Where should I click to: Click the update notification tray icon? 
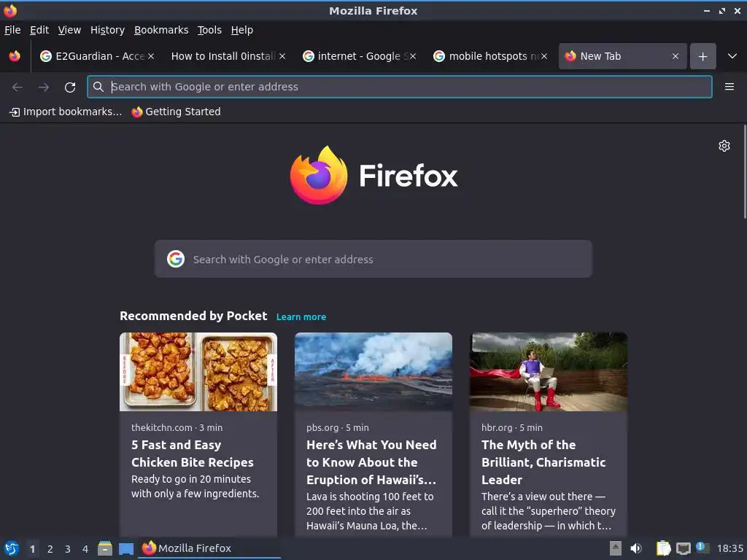pos(703,548)
